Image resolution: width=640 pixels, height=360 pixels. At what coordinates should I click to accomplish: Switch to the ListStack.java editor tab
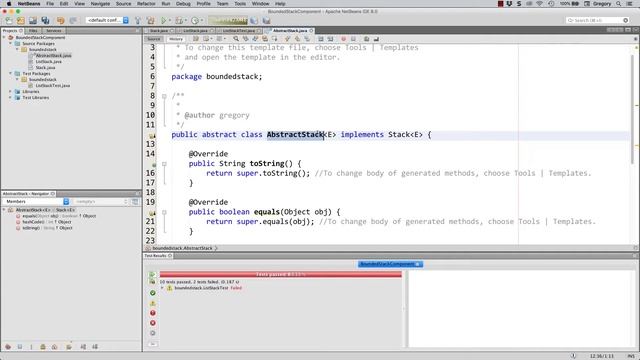tap(196, 31)
